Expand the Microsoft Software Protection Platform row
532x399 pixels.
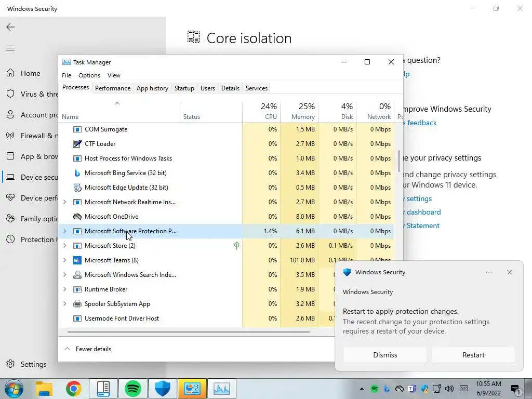coord(65,231)
